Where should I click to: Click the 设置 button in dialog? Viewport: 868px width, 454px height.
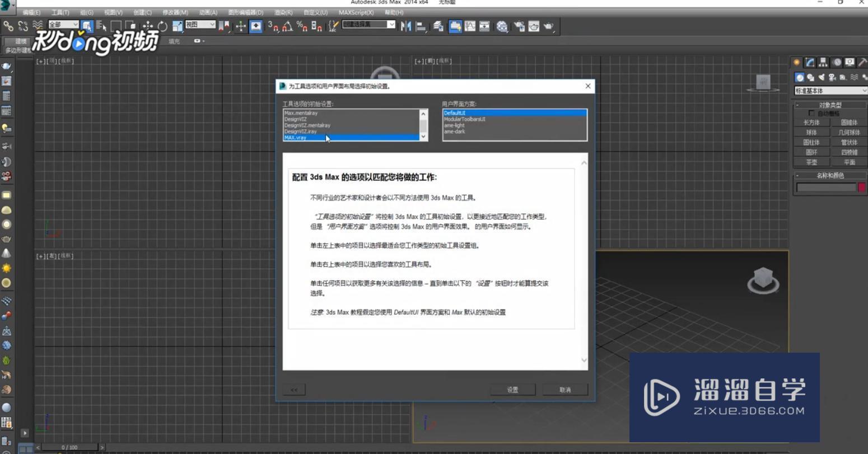point(513,390)
